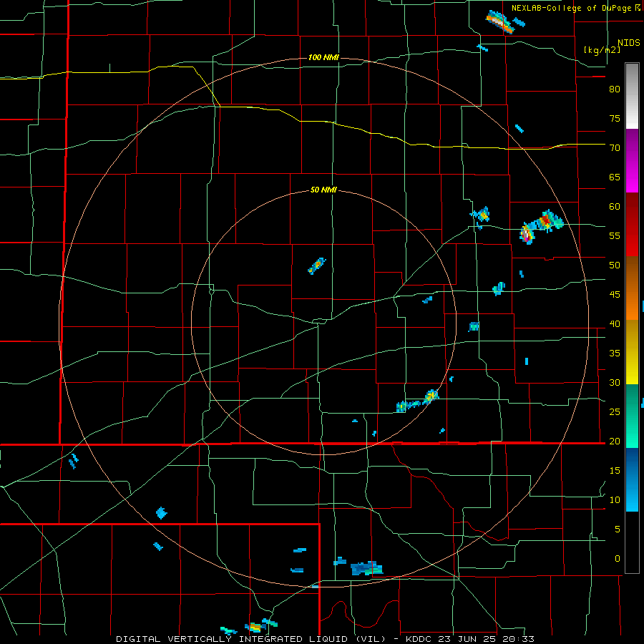Select scale value 15
This screenshot has width=644, height=644.
point(615,470)
